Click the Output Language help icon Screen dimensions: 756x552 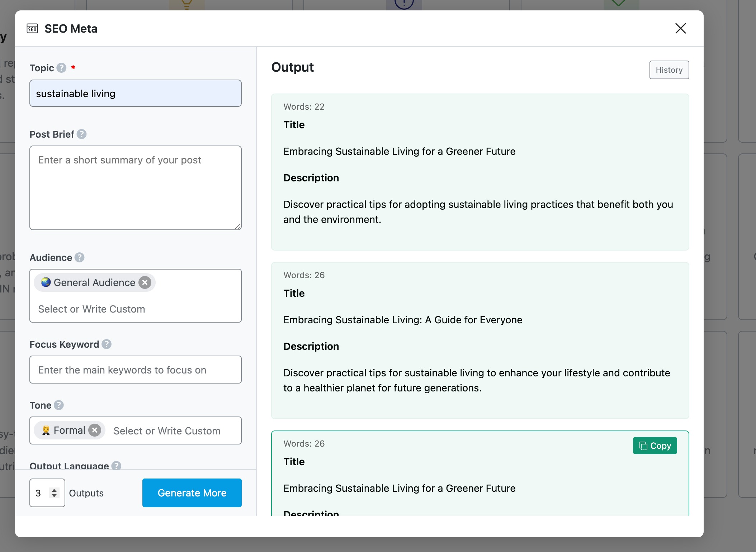pos(116,465)
